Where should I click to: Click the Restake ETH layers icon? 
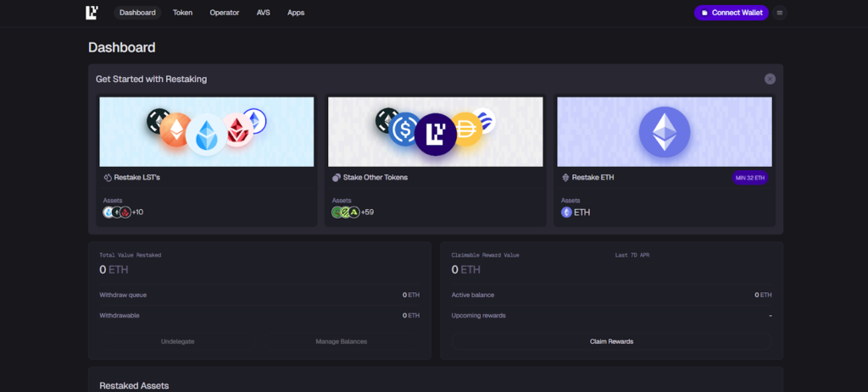coord(565,178)
